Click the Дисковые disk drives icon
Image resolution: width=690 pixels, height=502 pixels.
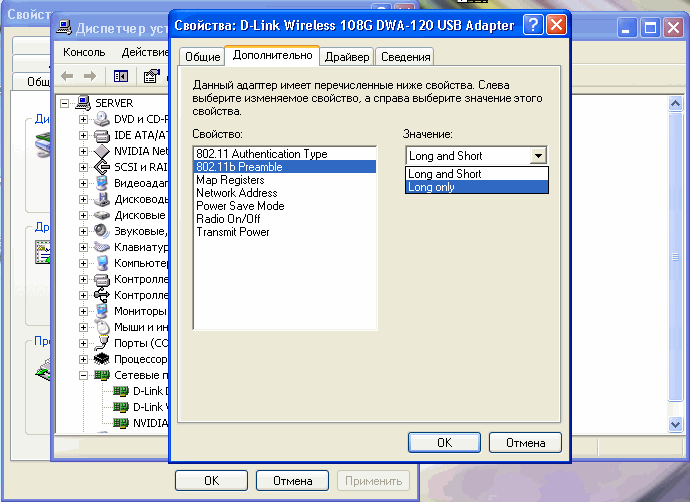[102, 215]
